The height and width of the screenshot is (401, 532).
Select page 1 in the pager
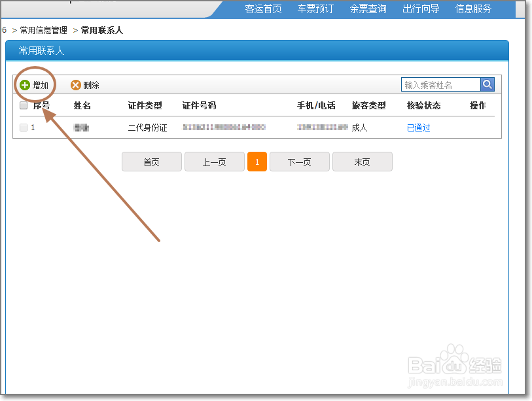257,162
